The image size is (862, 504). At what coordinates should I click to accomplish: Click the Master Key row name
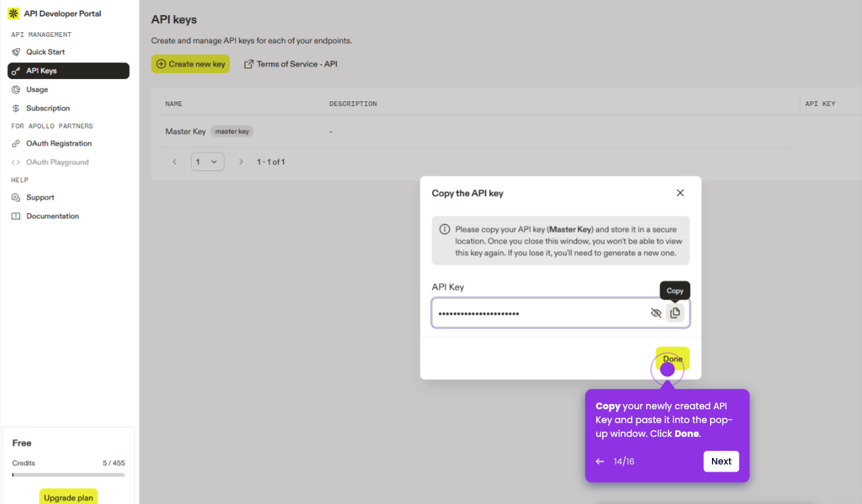pyautogui.click(x=186, y=132)
